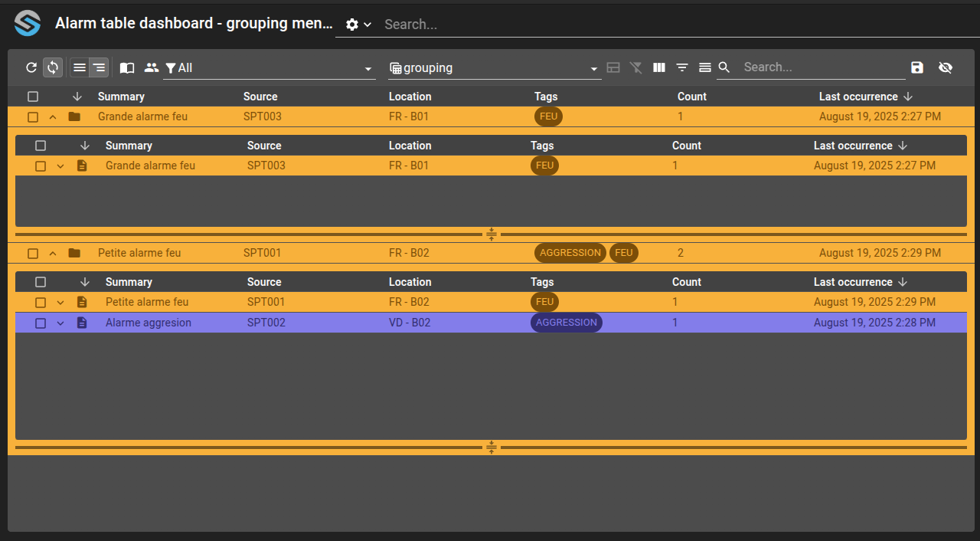980x541 pixels.
Task: Click AGGRESSION tag in Alarme aggresion row
Action: (567, 323)
